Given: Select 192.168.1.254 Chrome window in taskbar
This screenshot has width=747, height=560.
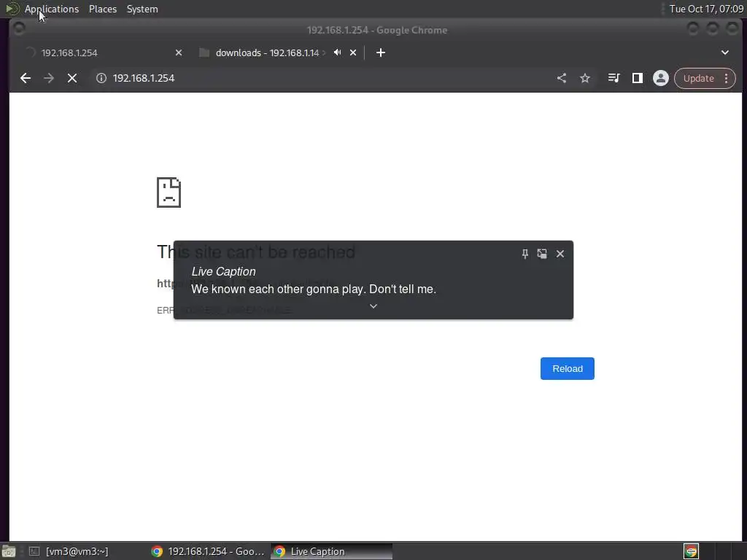Looking at the screenshot, I should [208, 551].
